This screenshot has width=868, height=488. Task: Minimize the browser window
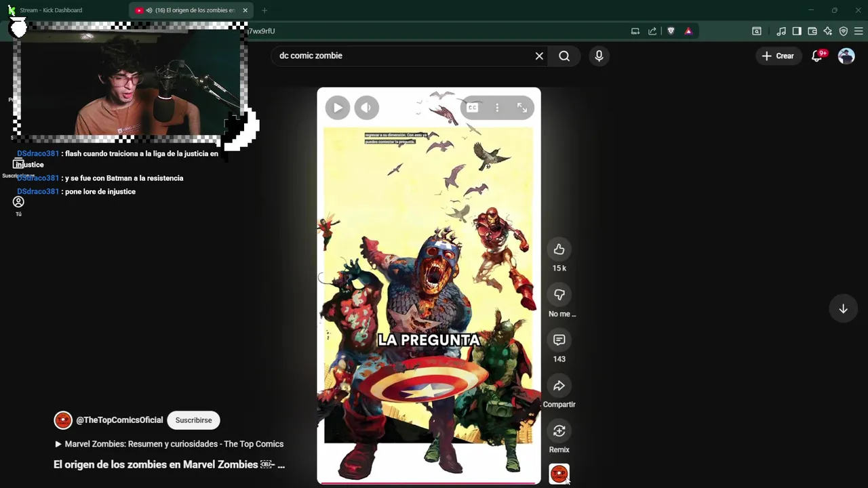[810, 10]
